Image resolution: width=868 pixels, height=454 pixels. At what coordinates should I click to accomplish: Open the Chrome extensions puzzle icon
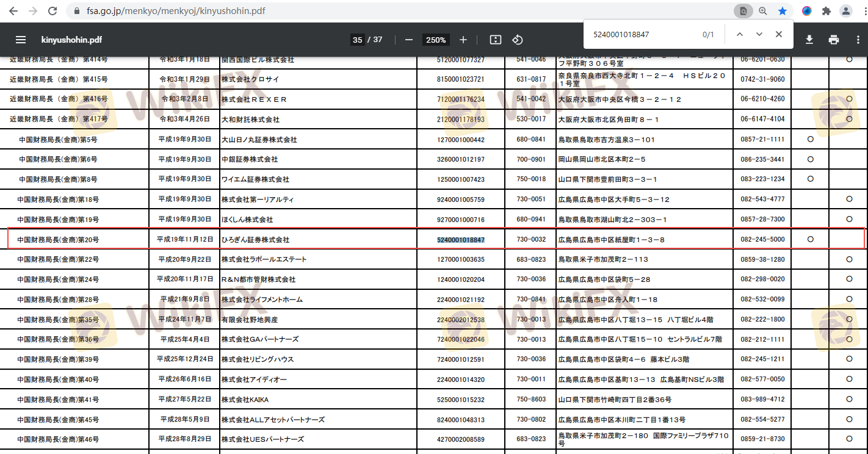click(826, 11)
